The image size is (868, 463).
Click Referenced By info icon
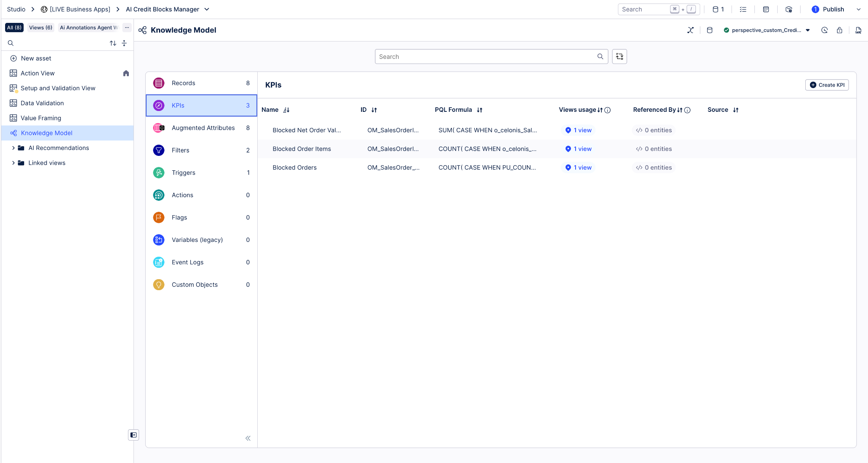click(687, 110)
